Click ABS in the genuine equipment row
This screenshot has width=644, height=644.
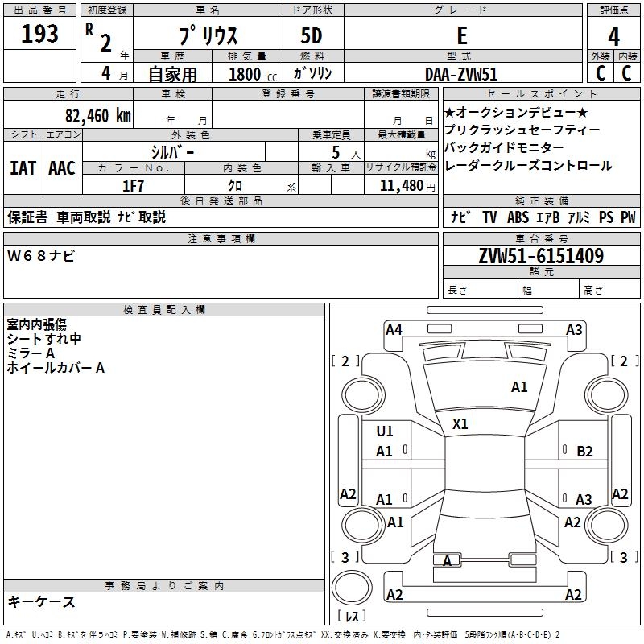518,217
